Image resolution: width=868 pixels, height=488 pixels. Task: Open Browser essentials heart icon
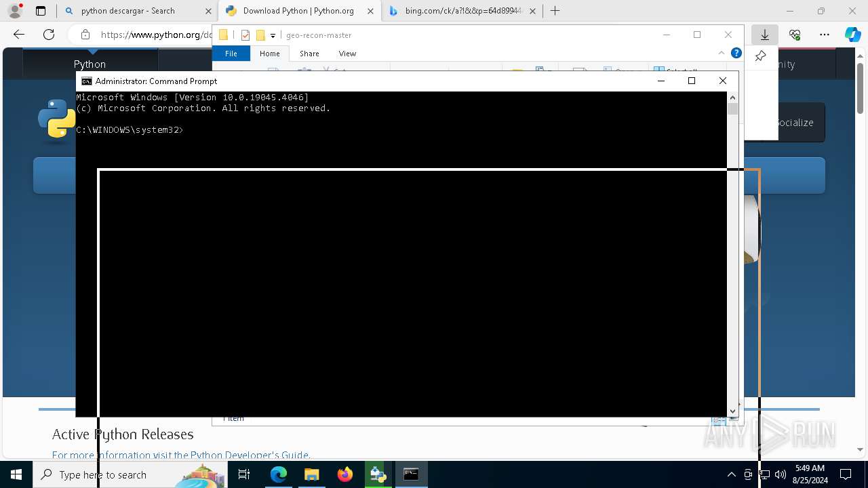click(795, 35)
